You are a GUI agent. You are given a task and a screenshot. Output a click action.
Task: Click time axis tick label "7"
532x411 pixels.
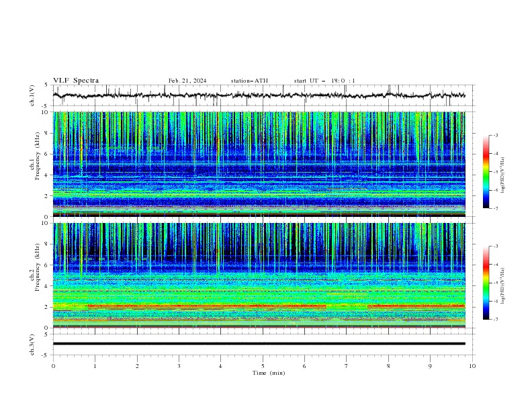pos(347,366)
